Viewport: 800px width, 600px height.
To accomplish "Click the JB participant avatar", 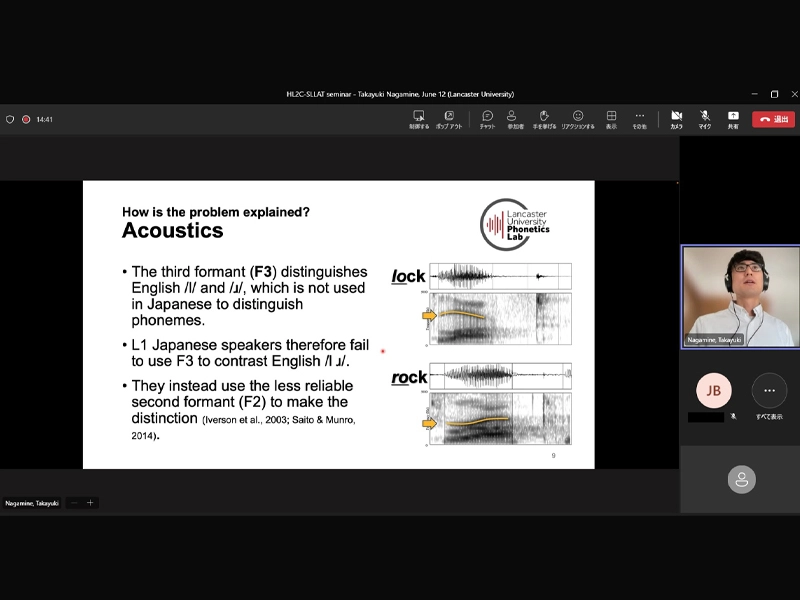I will click(713, 390).
